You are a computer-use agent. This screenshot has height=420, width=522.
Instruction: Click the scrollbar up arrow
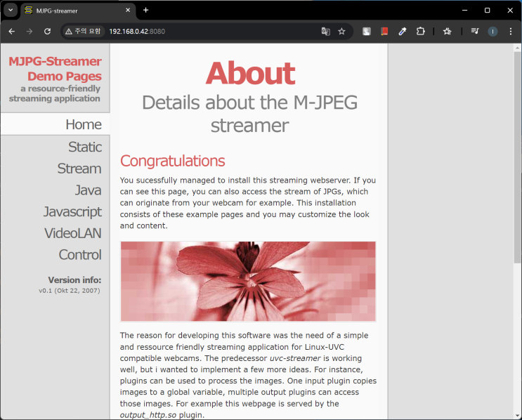point(517,48)
